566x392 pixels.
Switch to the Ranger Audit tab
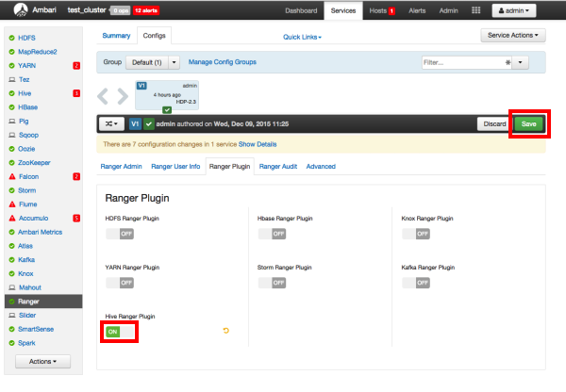278,166
